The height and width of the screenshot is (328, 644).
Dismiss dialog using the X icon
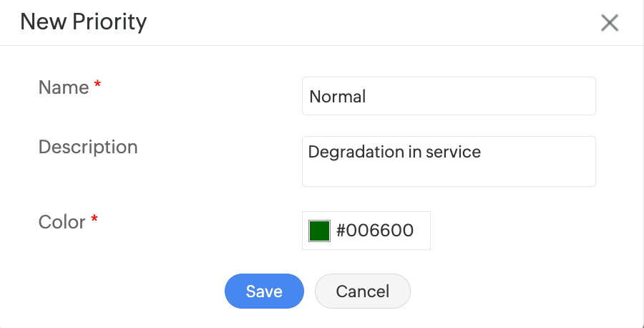pos(609,23)
